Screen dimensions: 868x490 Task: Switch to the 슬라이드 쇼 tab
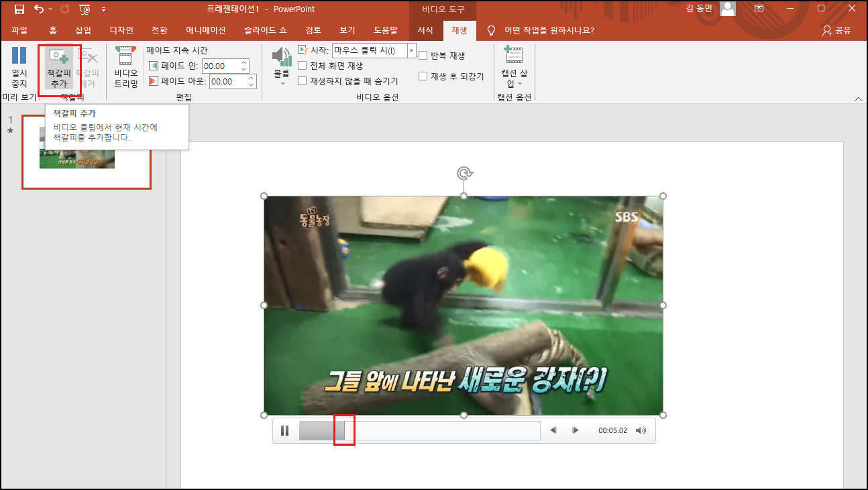(x=266, y=30)
